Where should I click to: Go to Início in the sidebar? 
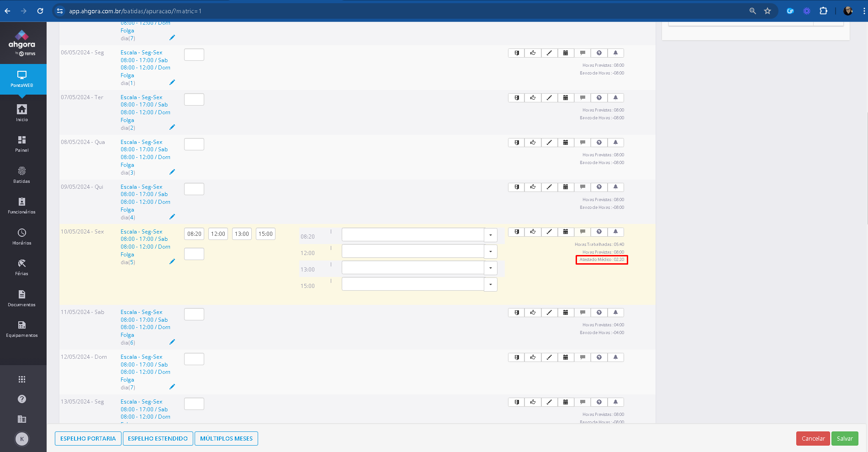click(x=22, y=113)
